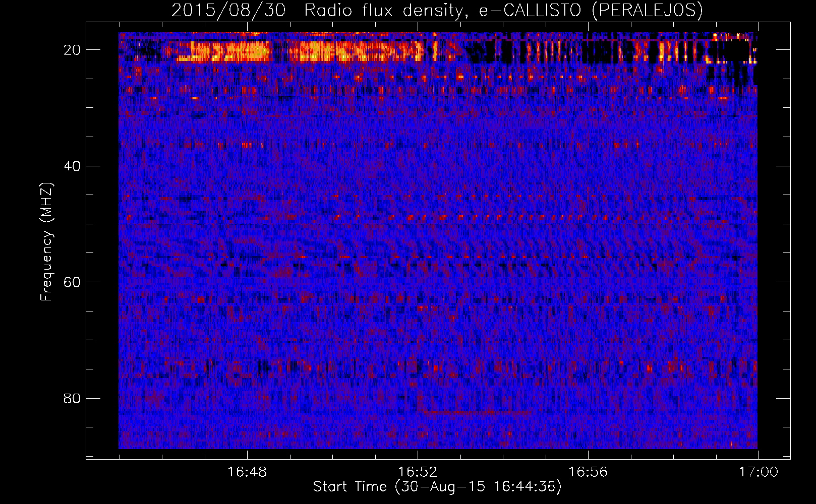Click the plot title mentioning e-CALLISTO (PERALEJOS)
This screenshot has height=504, width=816.
(437, 10)
